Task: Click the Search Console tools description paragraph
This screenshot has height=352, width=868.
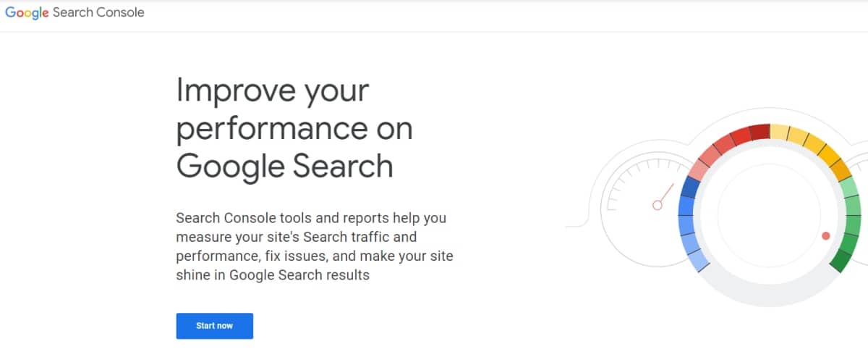Action: click(314, 246)
